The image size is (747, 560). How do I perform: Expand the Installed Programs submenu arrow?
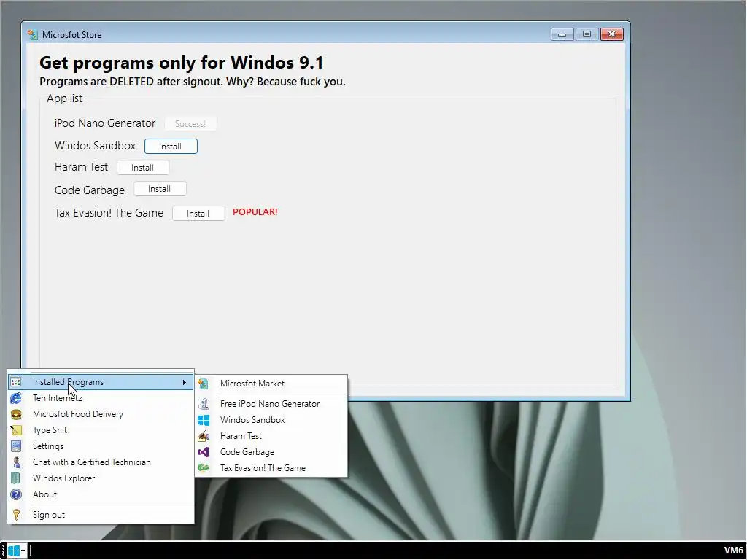[x=185, y=382]
